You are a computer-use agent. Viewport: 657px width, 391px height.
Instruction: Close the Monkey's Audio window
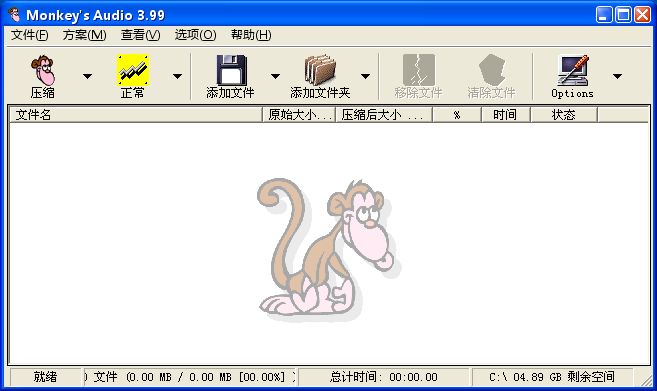642,15
